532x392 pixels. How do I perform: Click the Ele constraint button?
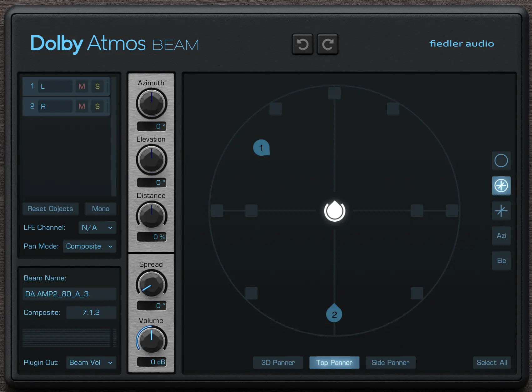(501, 260)
